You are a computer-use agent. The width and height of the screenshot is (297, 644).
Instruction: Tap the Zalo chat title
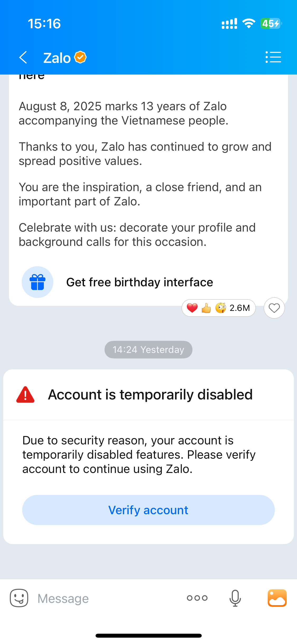tap(57, 58)
